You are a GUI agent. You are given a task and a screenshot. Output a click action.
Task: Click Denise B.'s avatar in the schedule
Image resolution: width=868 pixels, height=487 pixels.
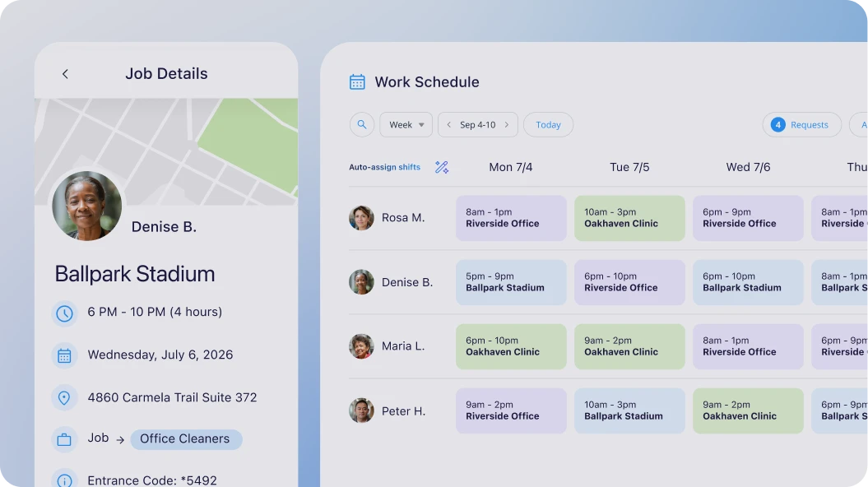click(x=361, y=282)
